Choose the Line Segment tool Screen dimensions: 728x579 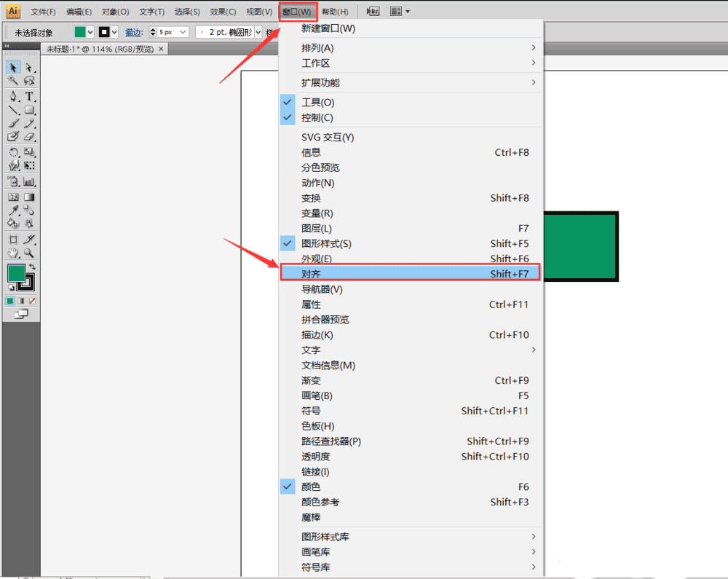[13, 110]
